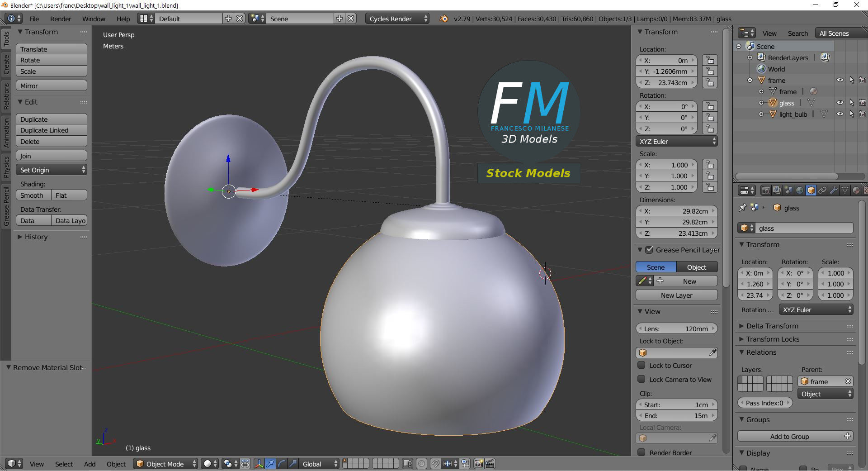Open the Modifiers tab (wrench icon)

834,190
